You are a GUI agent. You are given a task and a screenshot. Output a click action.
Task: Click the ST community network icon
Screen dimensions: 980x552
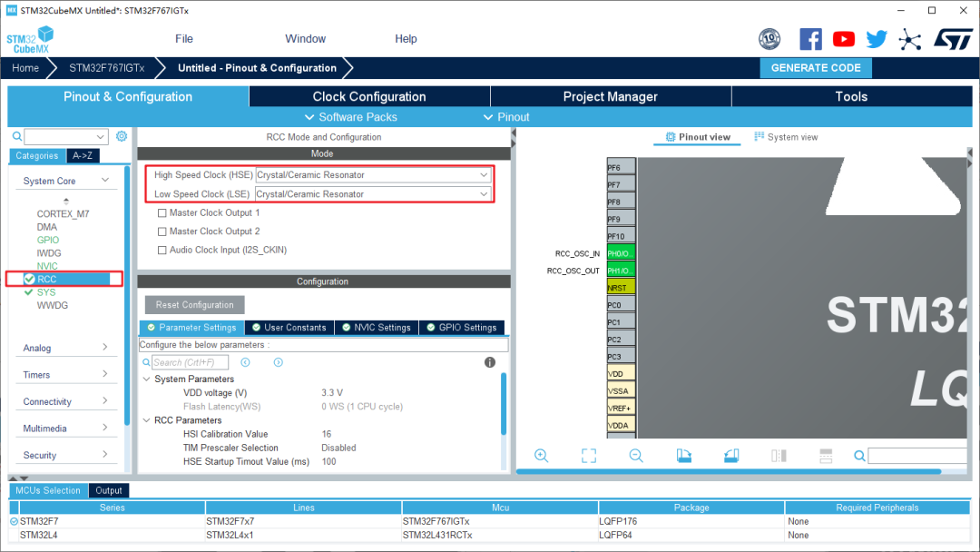910,39
